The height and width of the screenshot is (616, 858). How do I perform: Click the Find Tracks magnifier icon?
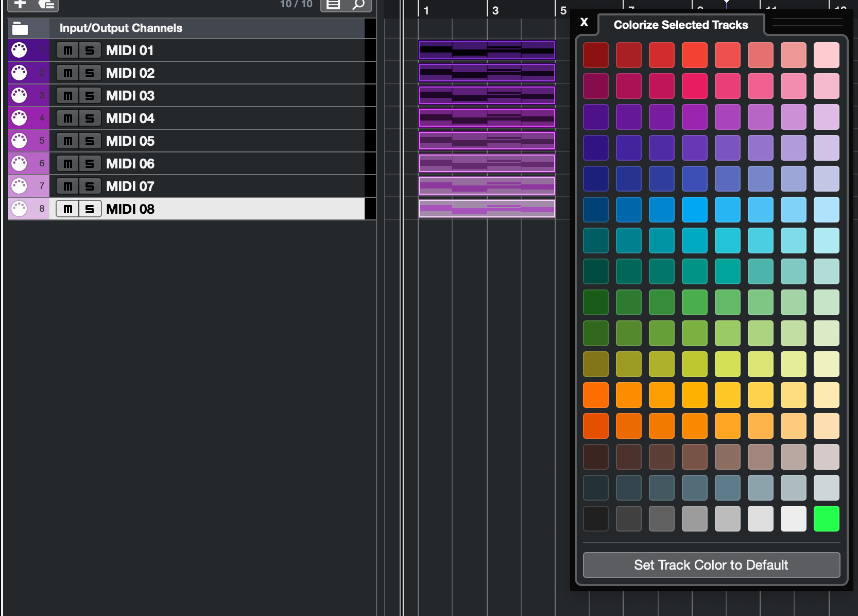coord(358,5)
